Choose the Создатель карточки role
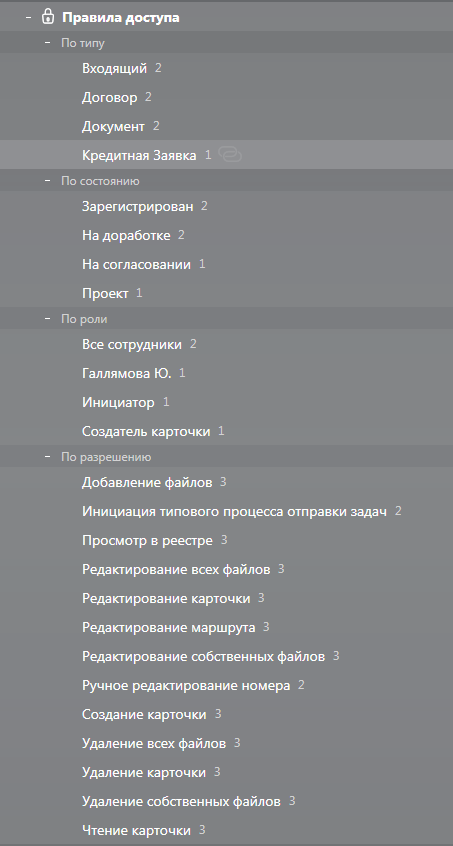 pyautogui.click(x=226, y=431)
